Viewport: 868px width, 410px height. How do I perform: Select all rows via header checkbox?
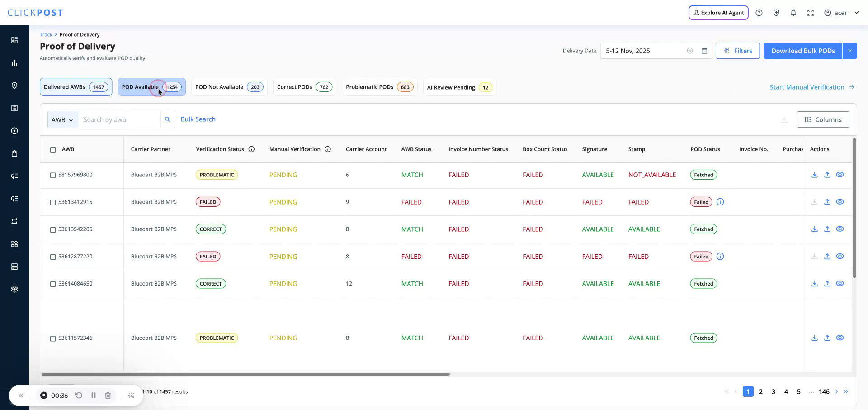53,150
